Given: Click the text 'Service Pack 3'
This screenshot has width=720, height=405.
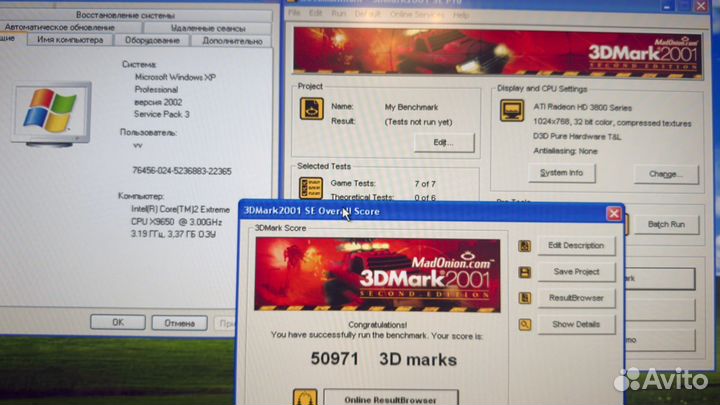Looking at the screenshot, I should 162,114.
